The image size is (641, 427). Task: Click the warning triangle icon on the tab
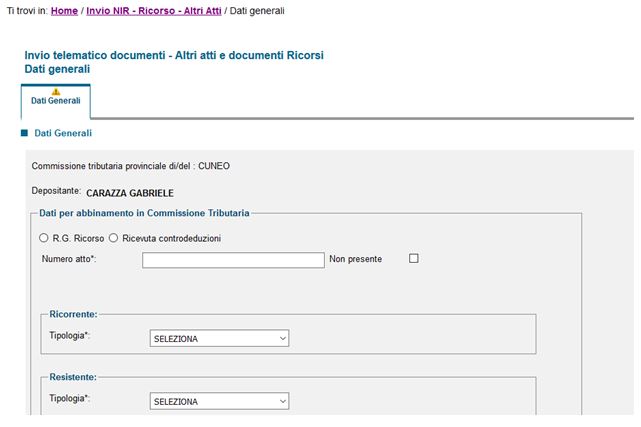tap(56, 92)
